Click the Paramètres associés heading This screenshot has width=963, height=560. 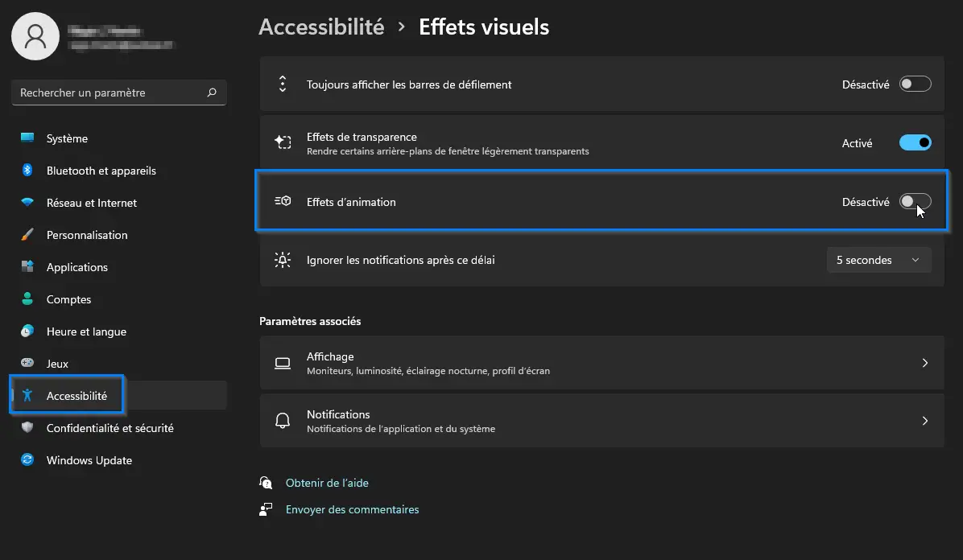[x=310, y=321]
